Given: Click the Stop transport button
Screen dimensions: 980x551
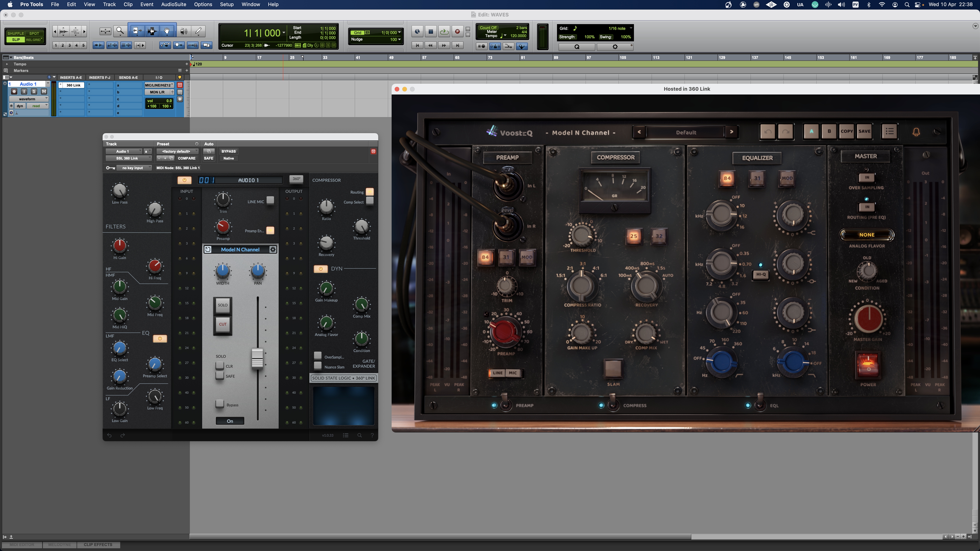Looking at the screenshot, I should pyautogui.click(x=431, y=32).
